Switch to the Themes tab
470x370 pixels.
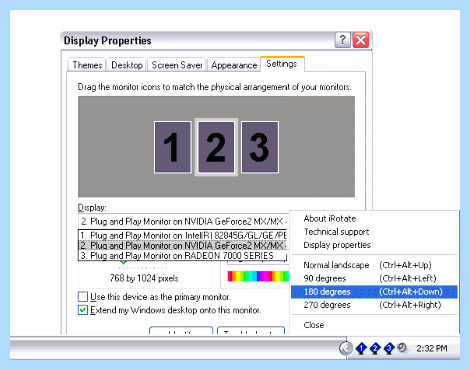click(87, 65)
